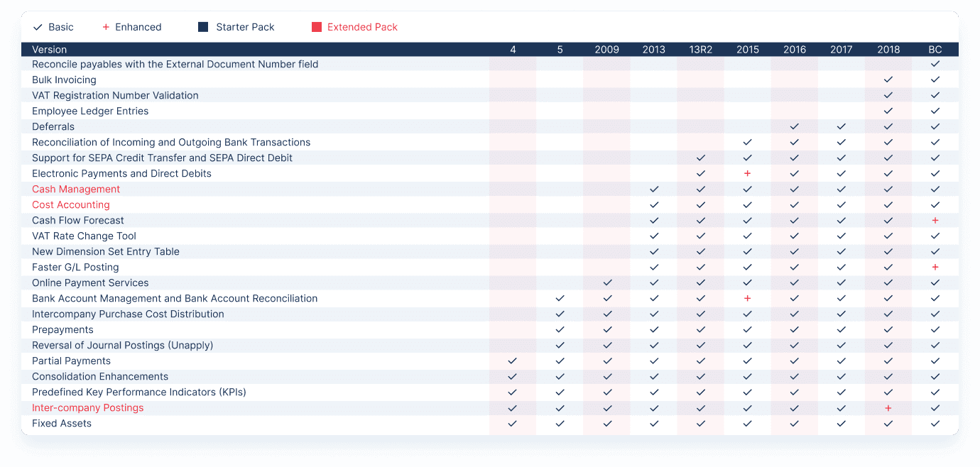The image size is (980, 467).
Task: Toggle the Prepayments checkmark in version 5
Action: pos(560,329)
